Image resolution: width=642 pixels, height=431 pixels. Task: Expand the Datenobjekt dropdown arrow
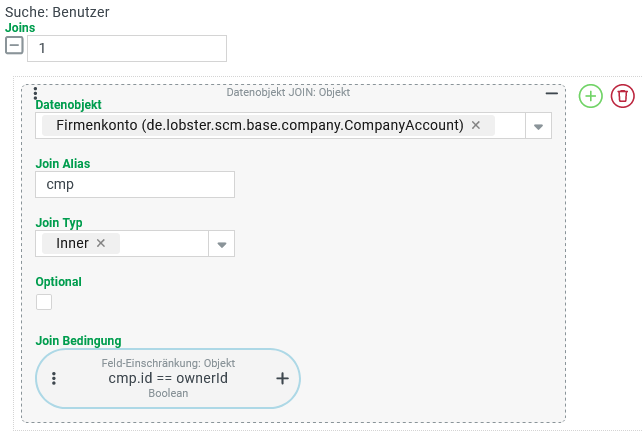[x=538, y=126]
